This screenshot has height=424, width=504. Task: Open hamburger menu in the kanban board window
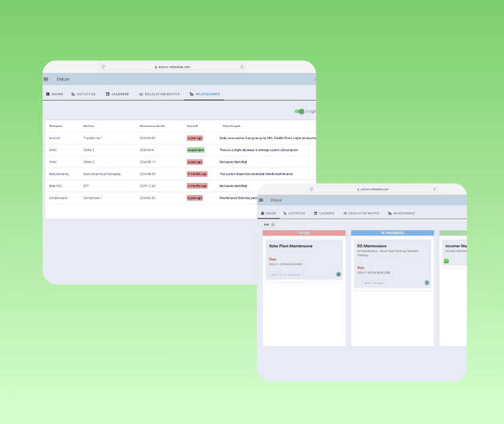click(x=261, y=201)
